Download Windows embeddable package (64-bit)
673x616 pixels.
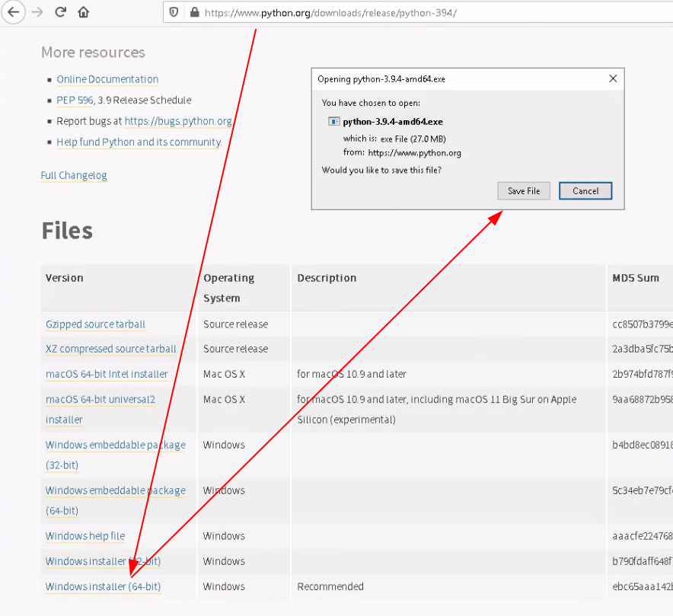[x=116, y=500]
